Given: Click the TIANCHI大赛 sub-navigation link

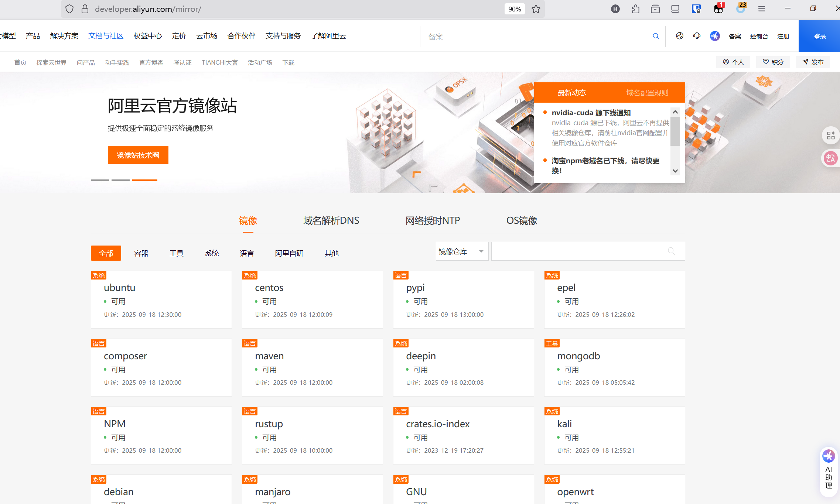Looking at the screenshot, I should [220, 62].
